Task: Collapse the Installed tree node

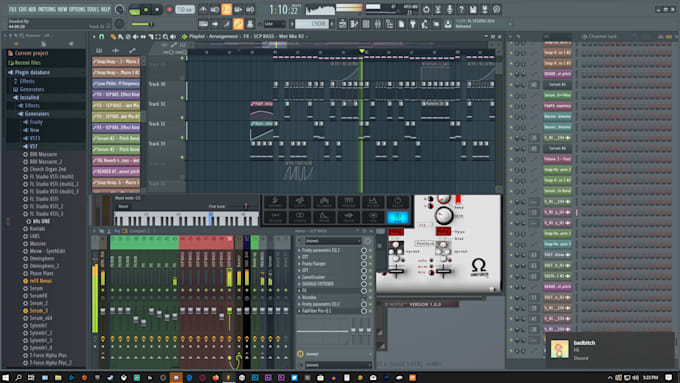Action: [26, 98]
